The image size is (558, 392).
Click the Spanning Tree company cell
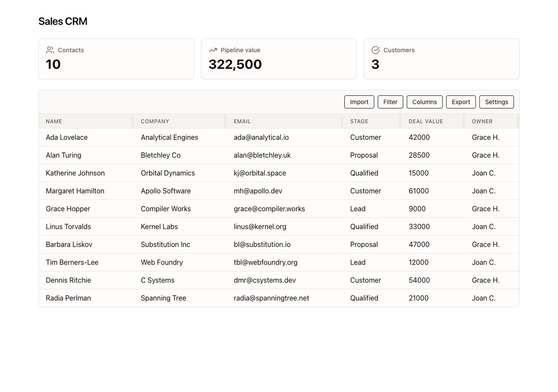point(180,298)
